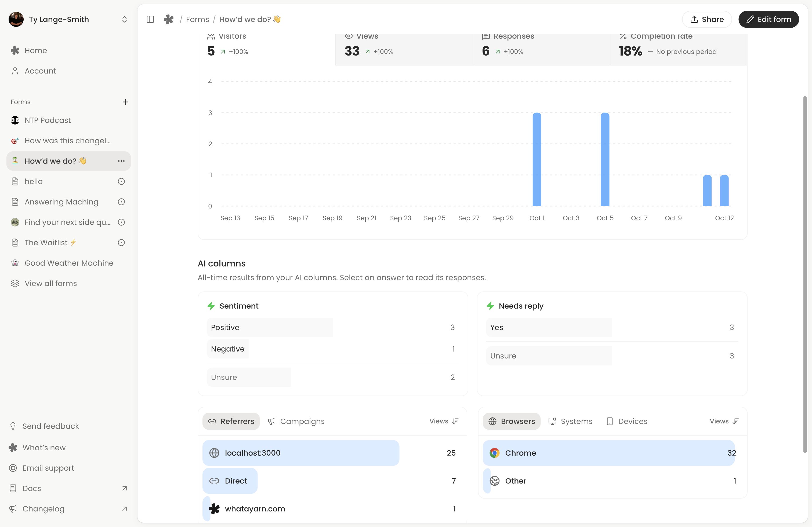
Task: Click status icon beside Find your next side quest
Action: pos(121,222)
